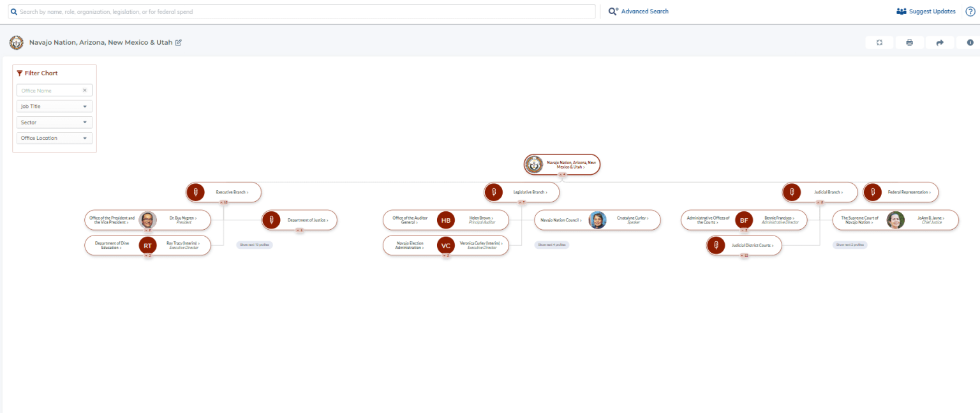The image size is (980, 413).
Task: Click the Judicial District Courts feather icon
Action: pos(716,246)
